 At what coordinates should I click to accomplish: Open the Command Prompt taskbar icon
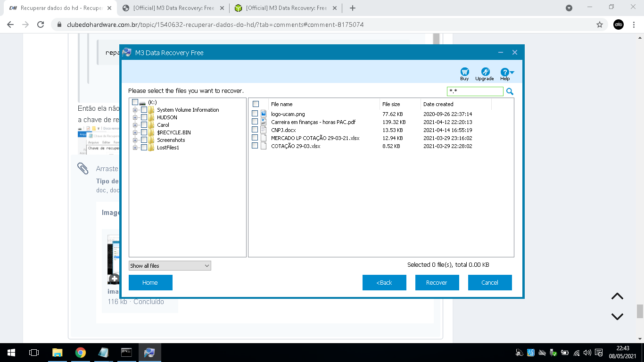click(126, 353)
